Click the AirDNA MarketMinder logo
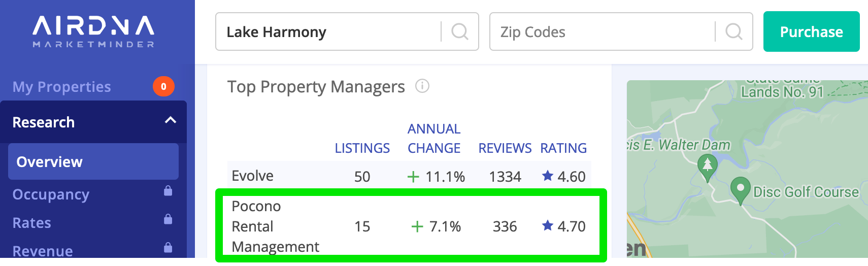 coord(93,31)
